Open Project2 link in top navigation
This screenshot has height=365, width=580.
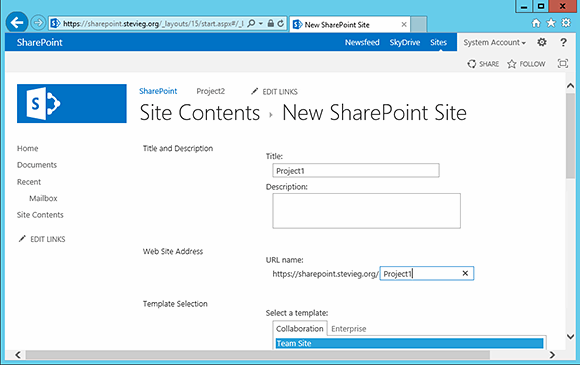point(210,91)
